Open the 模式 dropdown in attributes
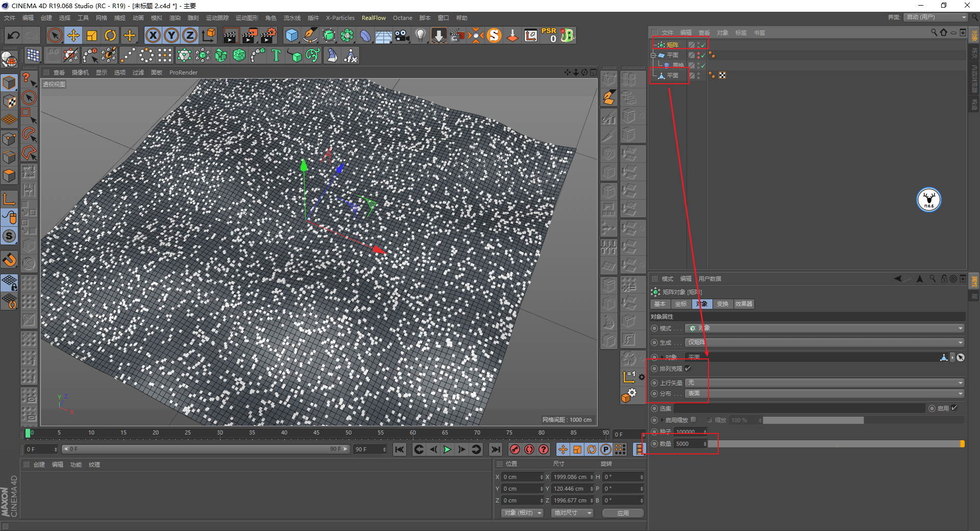The image size is (980, 531). click(824, 328)
